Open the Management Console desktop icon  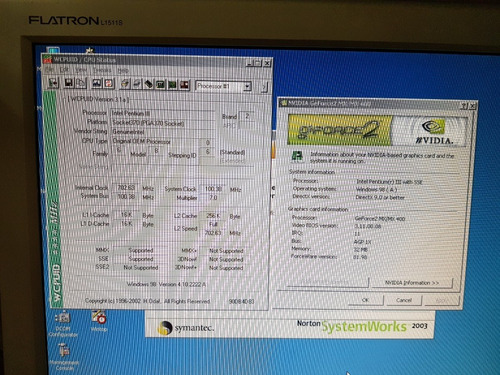[63, 357]
